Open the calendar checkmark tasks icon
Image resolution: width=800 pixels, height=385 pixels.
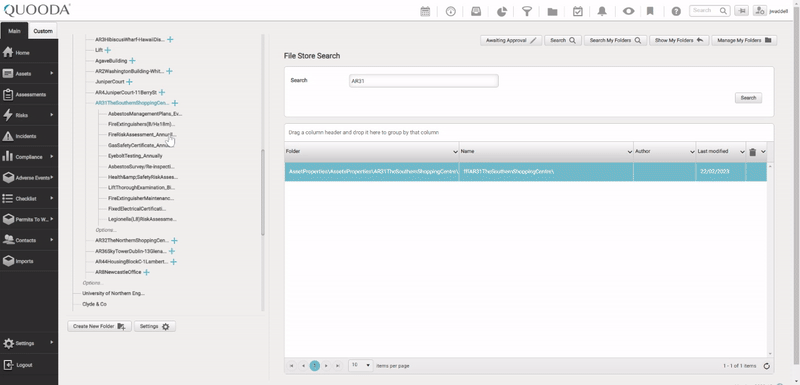(x=578, y=11)
